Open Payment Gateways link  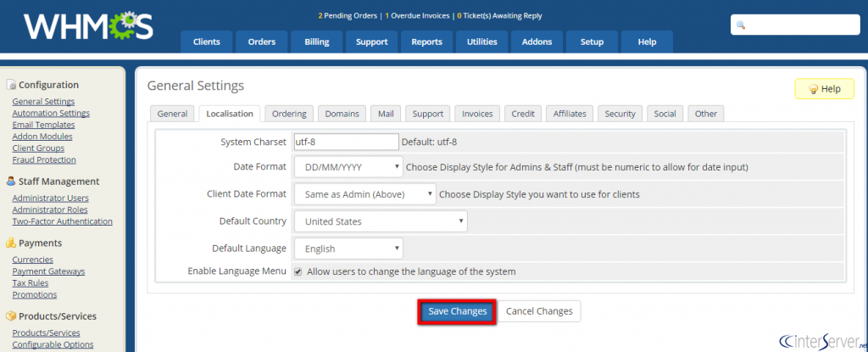[x=48, y=271]
